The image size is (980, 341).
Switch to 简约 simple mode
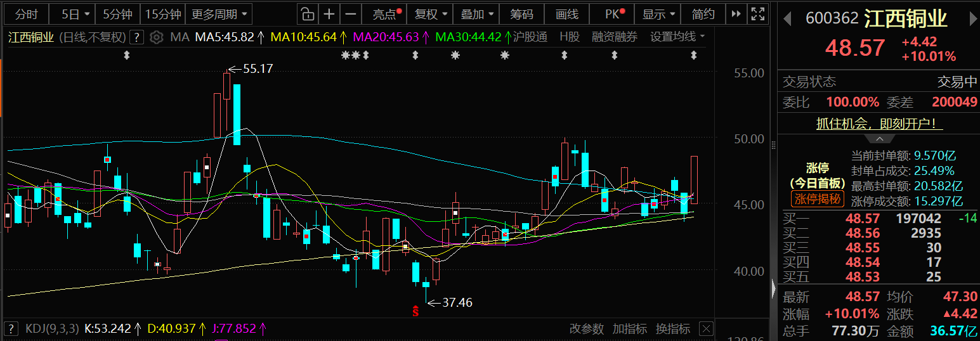tap(703, 14)
